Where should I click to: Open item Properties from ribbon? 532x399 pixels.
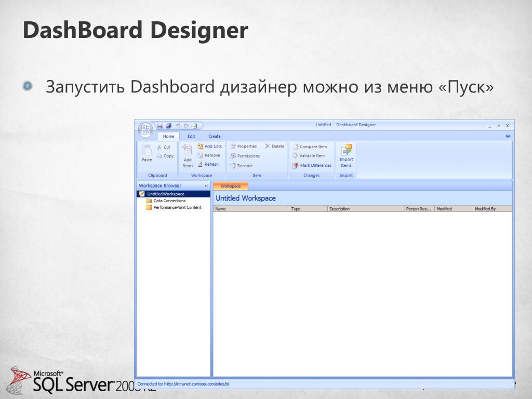click(x=244, y=147)
